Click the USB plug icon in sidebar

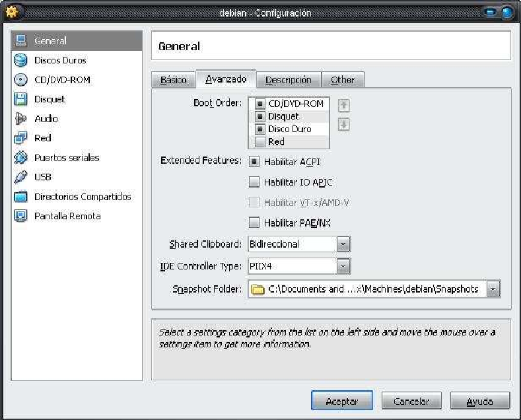(20, 177)
